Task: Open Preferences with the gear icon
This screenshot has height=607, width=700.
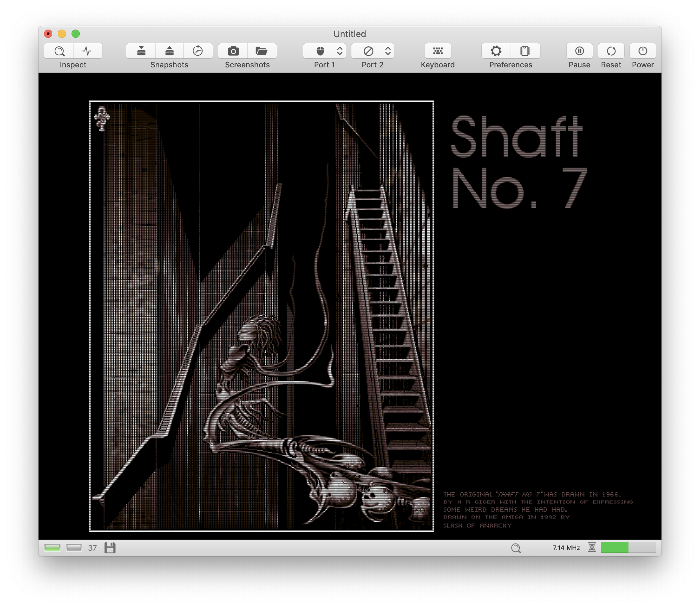Action: (x=496, y=51)
